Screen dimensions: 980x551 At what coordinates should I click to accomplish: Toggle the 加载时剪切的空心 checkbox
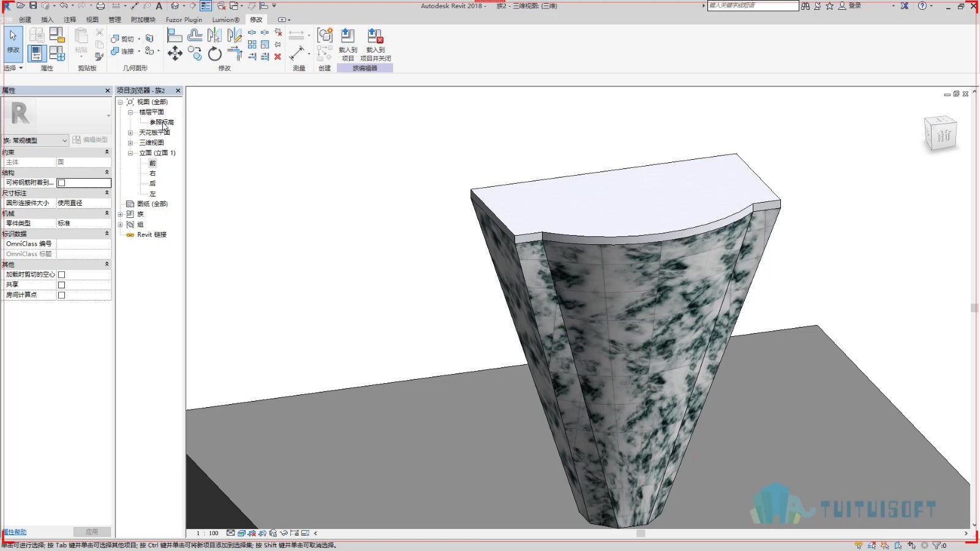coord(61,274)
